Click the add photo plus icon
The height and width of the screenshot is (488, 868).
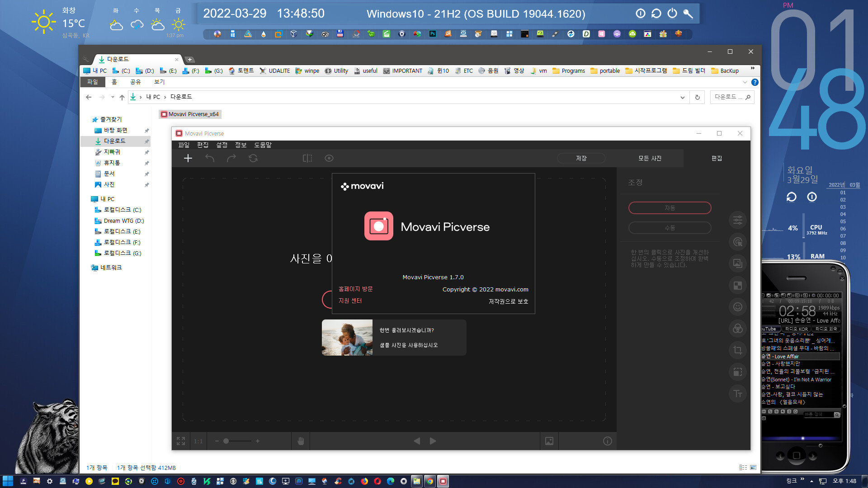point(188,158)
